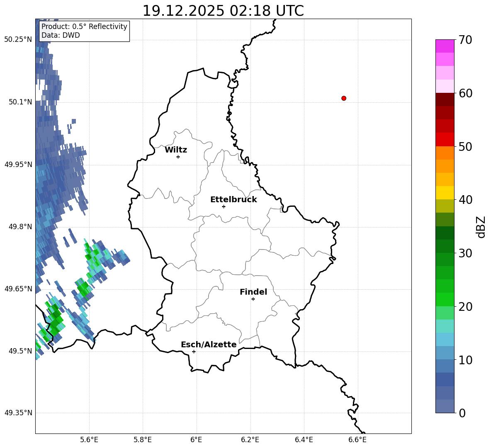Pick the yellow swatch just above 40

coord(445,193)
